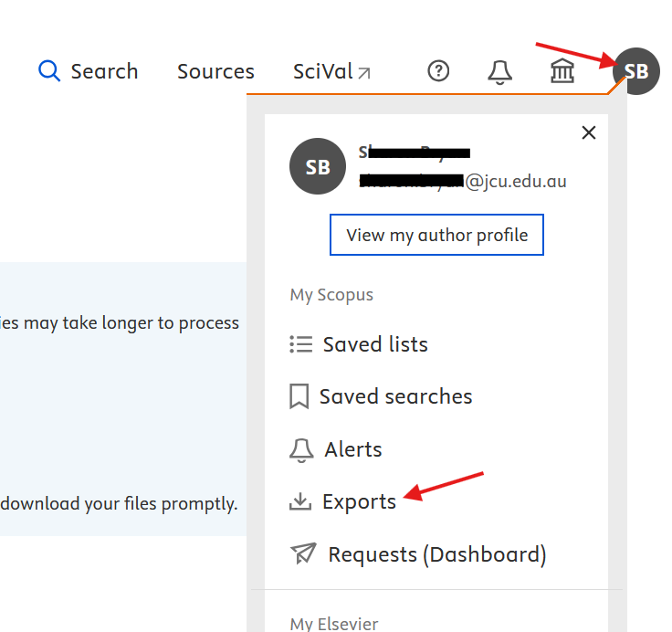672x632 pixels.
Task: Click the My Scopus section heading
Action: (331, 295)
